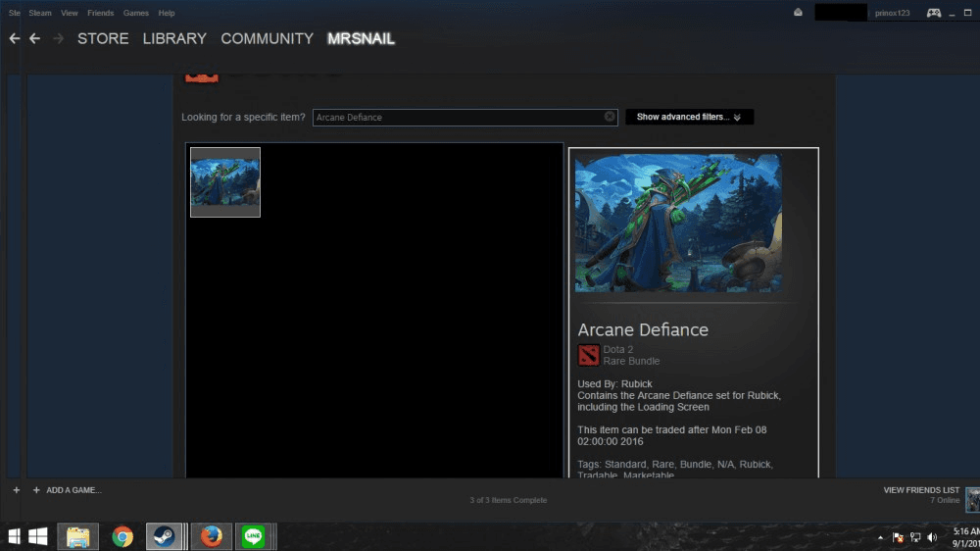The width and height of the screenshot is (980, 551).
Task: Open the Steam menu
Action: [40, 13]
